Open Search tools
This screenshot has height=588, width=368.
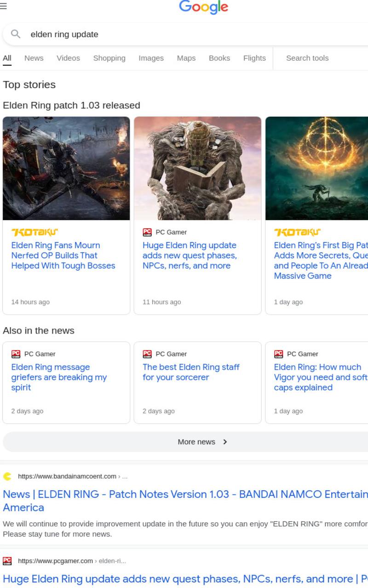pyautogui.click(x=307, y=58)
